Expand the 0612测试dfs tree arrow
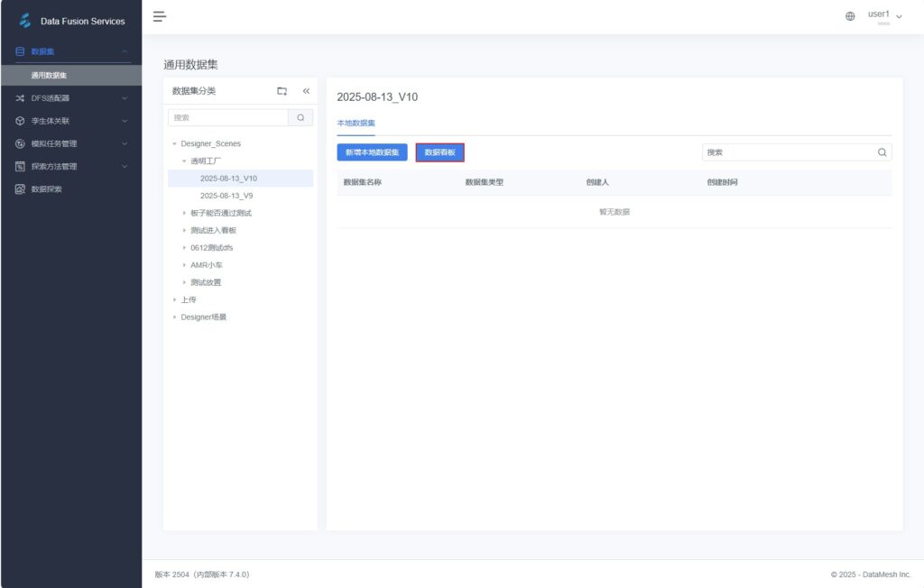 (x=184, y=247)
